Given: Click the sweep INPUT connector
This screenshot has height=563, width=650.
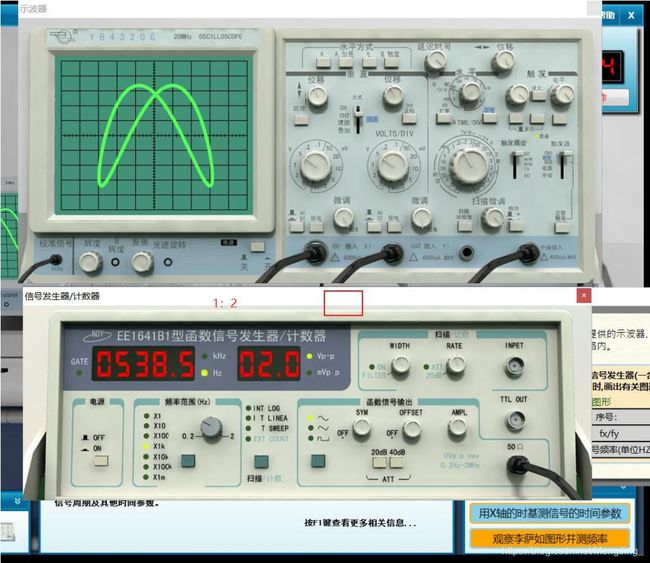Looking at the screenshot, I should [x=514, y=366].
